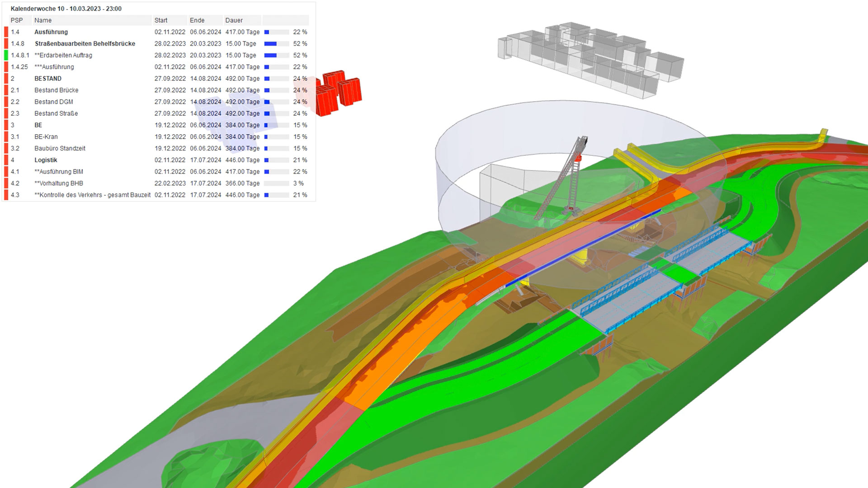This screenshot has height=488, width=868.
Task: Select the Logistik group row
Action: [46, 160]
